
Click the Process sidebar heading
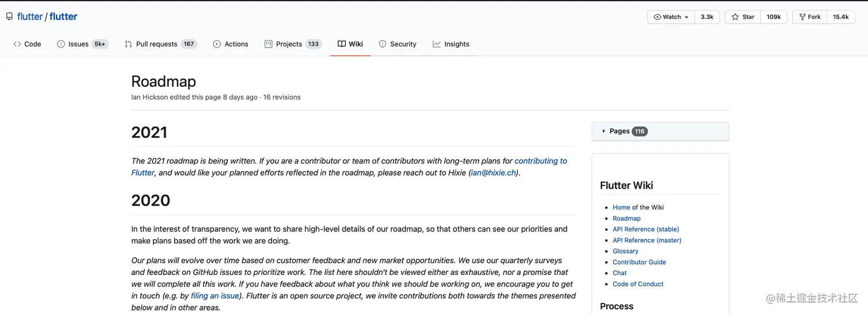point(617,306)
